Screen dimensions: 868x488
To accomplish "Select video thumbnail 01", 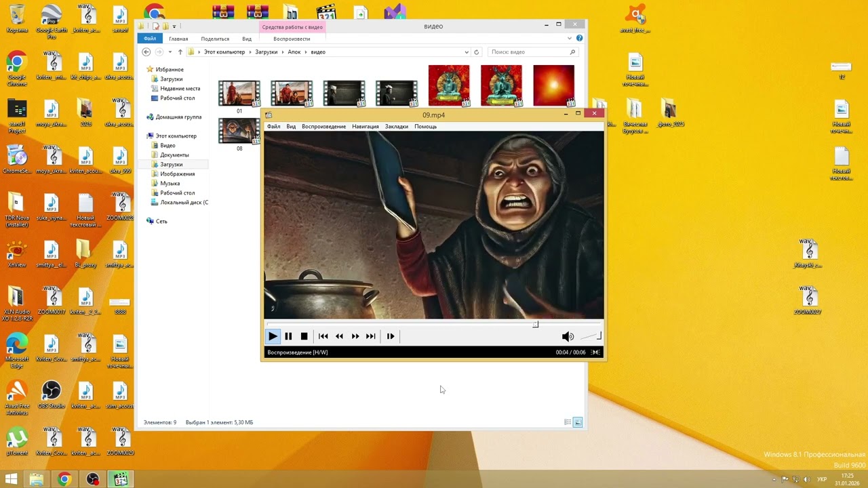I will click(239, 94).
